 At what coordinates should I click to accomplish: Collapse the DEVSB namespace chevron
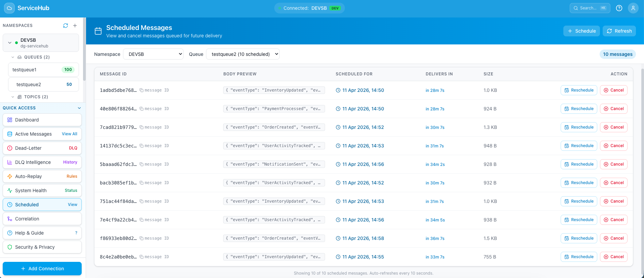tap(10, 43)
